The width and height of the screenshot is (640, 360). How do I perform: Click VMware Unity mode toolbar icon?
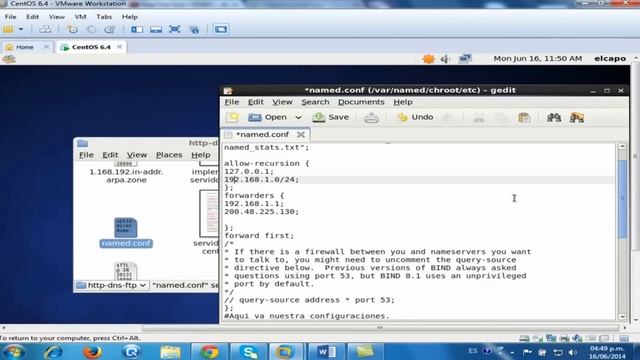coord(194,29)
